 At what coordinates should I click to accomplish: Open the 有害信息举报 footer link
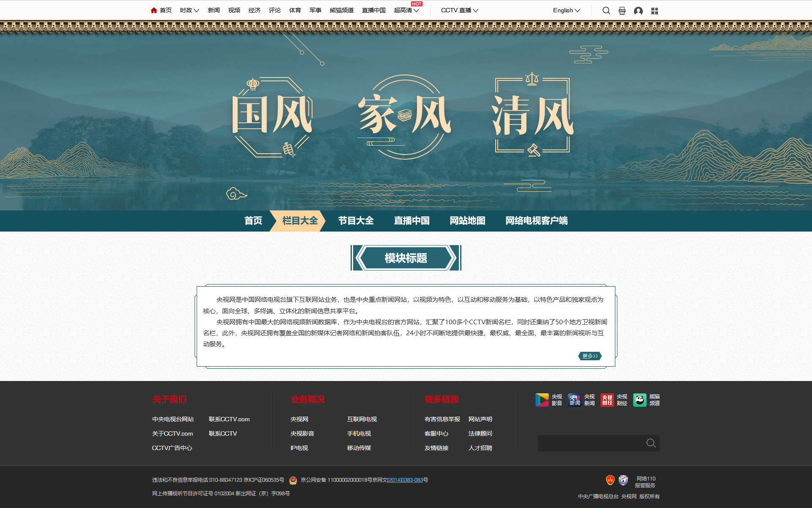442,419
